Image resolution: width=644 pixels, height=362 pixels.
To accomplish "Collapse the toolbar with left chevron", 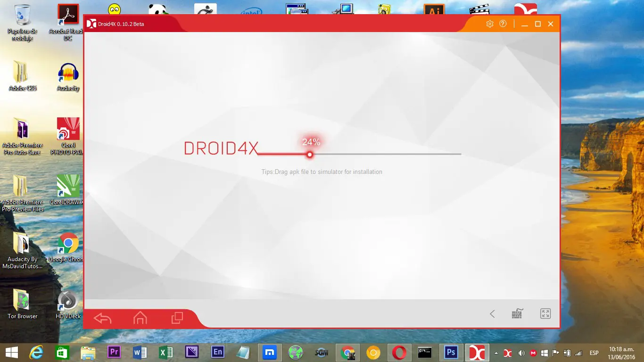I will pyautogui.click(x=492, y=314).
